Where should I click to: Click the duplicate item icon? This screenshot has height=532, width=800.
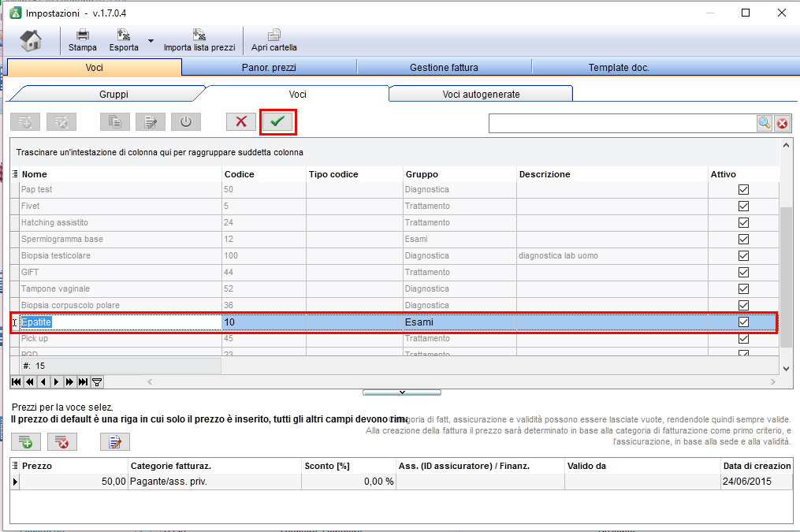[x=115, y=122]
